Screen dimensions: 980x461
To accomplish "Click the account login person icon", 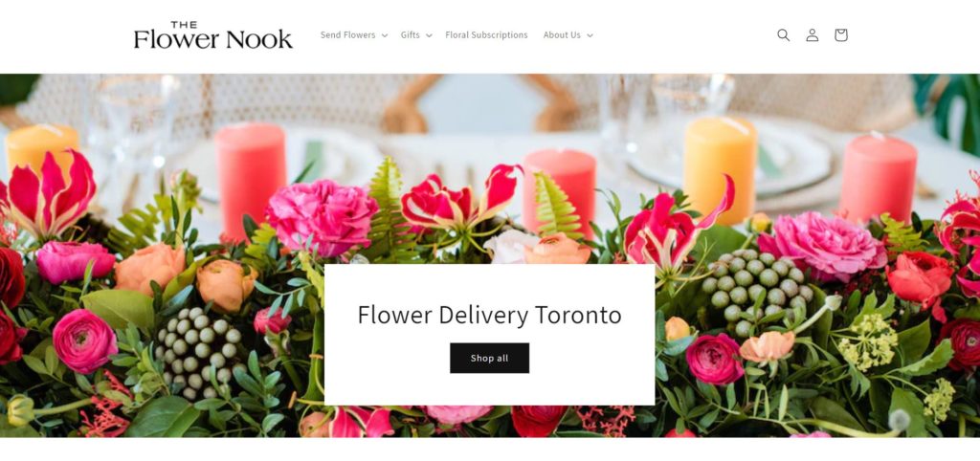I will (812, 35).
